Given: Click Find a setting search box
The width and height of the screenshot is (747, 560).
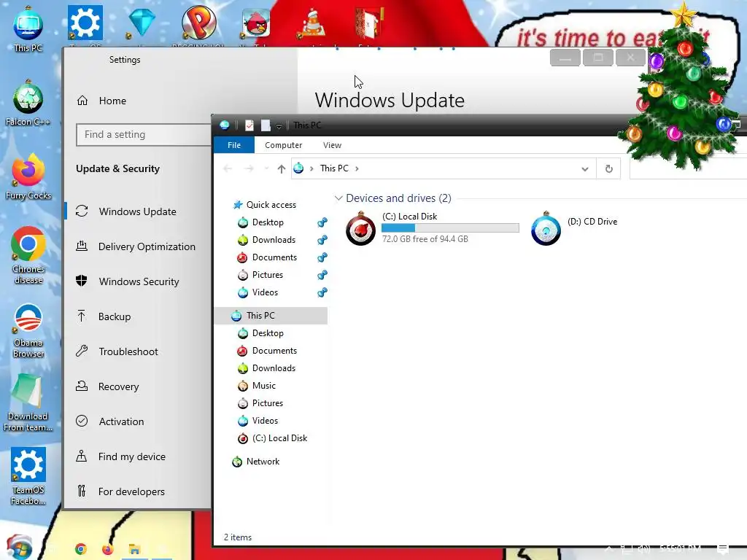Looking at the screenshot, I should click(144, 135).
